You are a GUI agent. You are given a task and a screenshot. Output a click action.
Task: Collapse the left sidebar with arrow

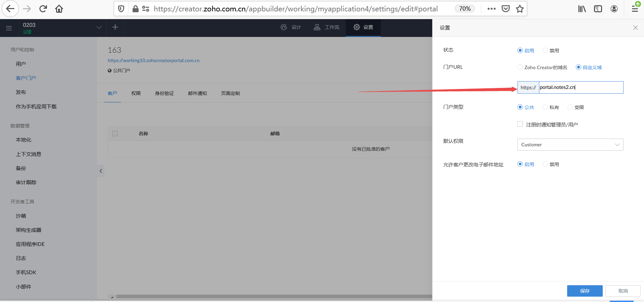pos(101,171)
